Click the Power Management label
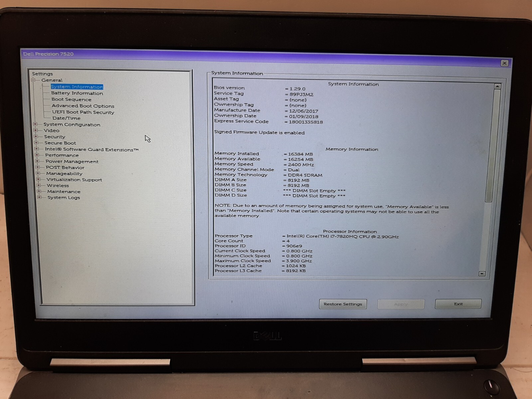Viewport: 532px width, 399px height. (x=72, y=161)
